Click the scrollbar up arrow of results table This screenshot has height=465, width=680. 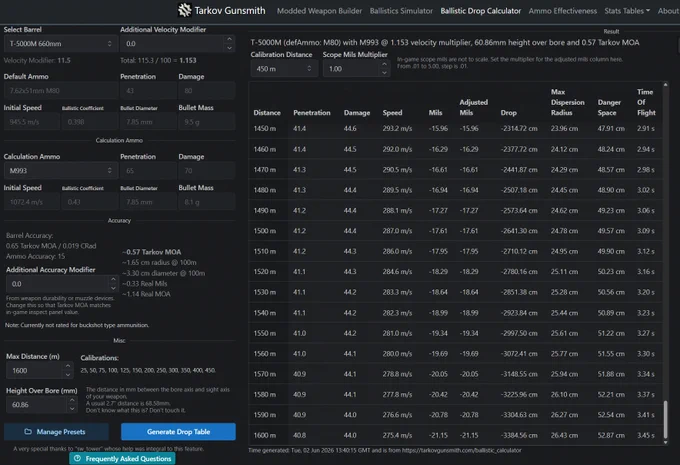(666, 85)
